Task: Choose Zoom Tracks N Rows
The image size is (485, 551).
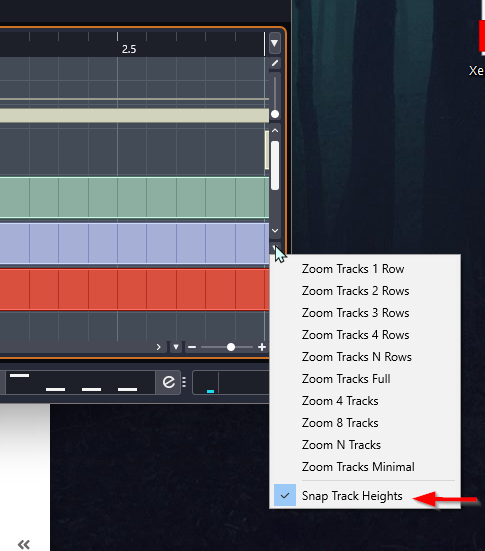Action: pyautogui.click(x=365, y=357)
